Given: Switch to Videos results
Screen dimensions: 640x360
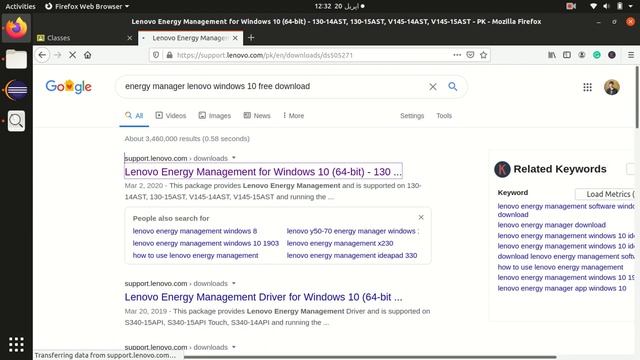Looking at the screenshot, I should pyautogui.click(x=171, y=116).
